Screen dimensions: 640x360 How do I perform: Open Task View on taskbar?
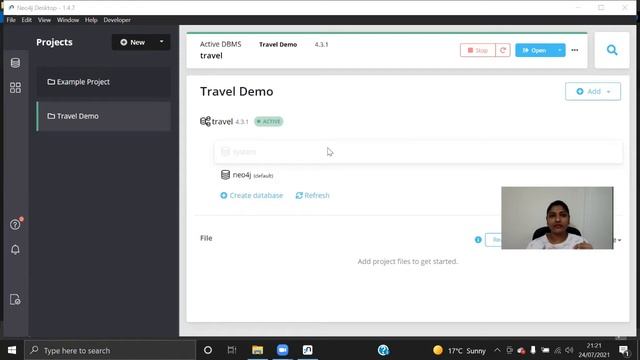click(x=232, y=350)
